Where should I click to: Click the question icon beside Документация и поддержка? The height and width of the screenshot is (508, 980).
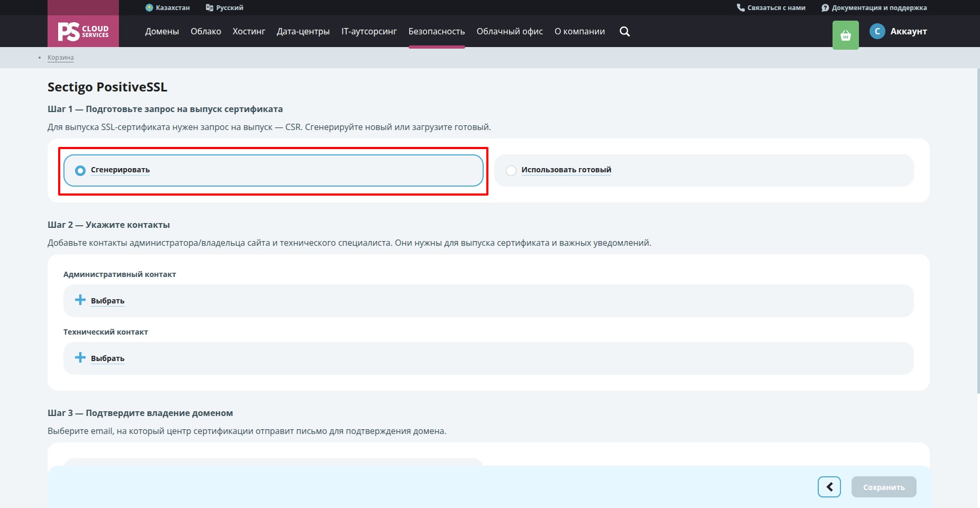(825, 8)
